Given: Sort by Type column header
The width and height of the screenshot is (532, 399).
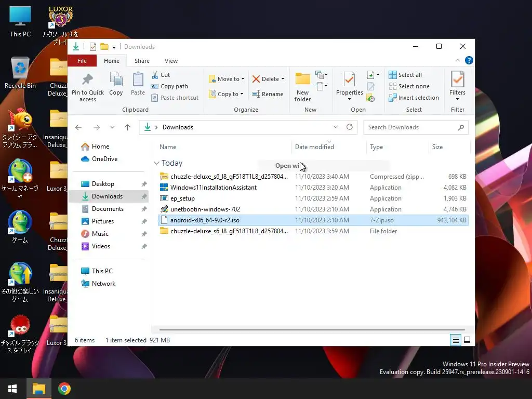Looking at the screenshot, I should 376,147.
